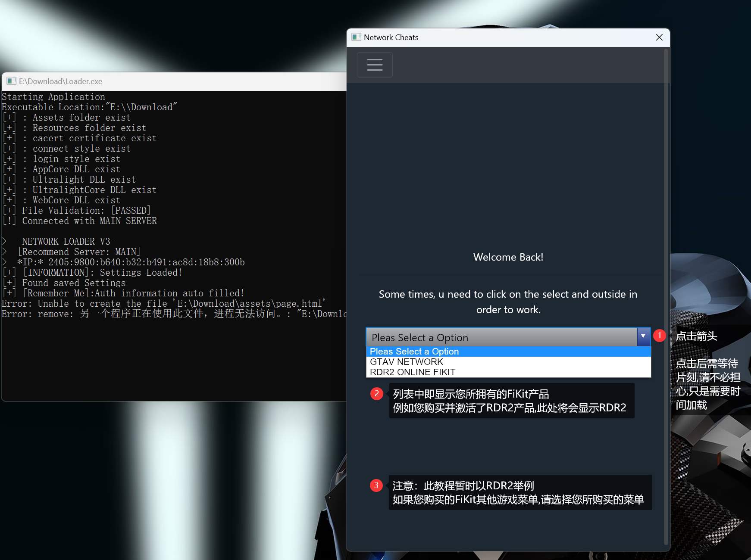The image size is (751, 560).
Task: Click the E:\Download\Loader.exe title bar
Action: click(x=172, y=81)
